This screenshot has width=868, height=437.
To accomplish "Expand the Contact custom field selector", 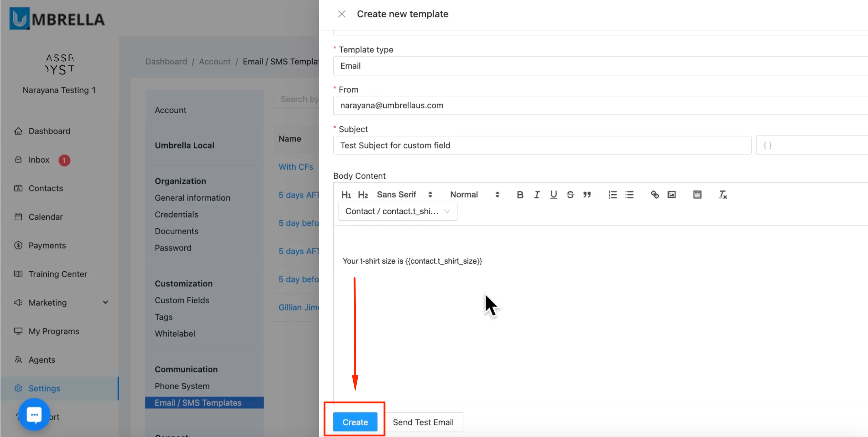I will [398, 211].
